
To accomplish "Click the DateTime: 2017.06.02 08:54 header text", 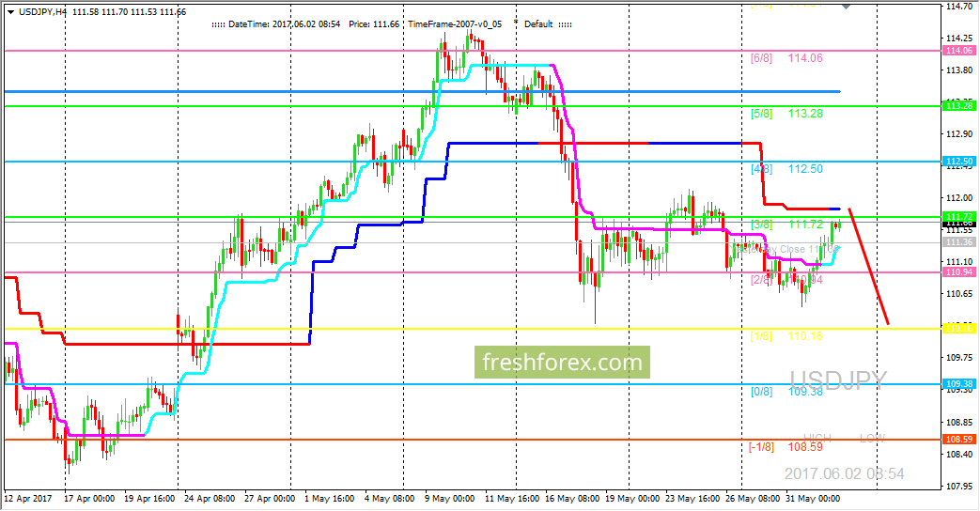I will click(285, 24).
